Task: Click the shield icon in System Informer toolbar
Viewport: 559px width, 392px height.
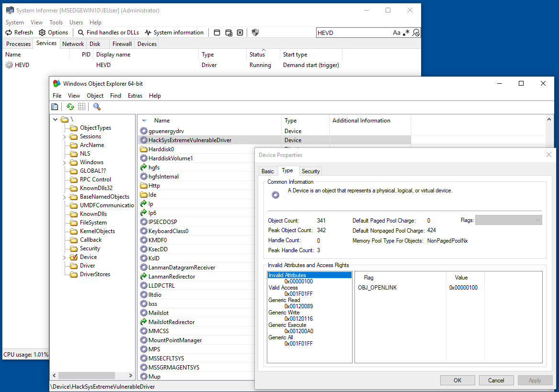Action: pos(255,33)
